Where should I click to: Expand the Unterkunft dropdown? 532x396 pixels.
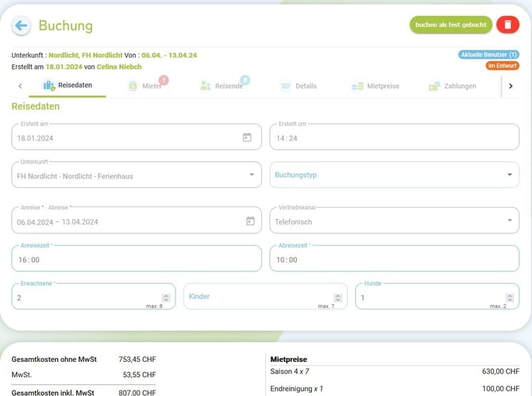(252, 175)
